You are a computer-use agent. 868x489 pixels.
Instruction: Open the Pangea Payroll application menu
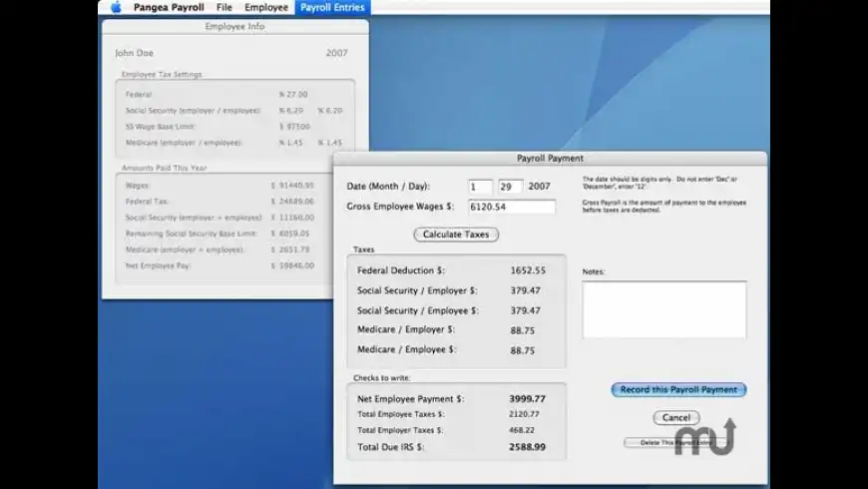click(x=169, y=7)
